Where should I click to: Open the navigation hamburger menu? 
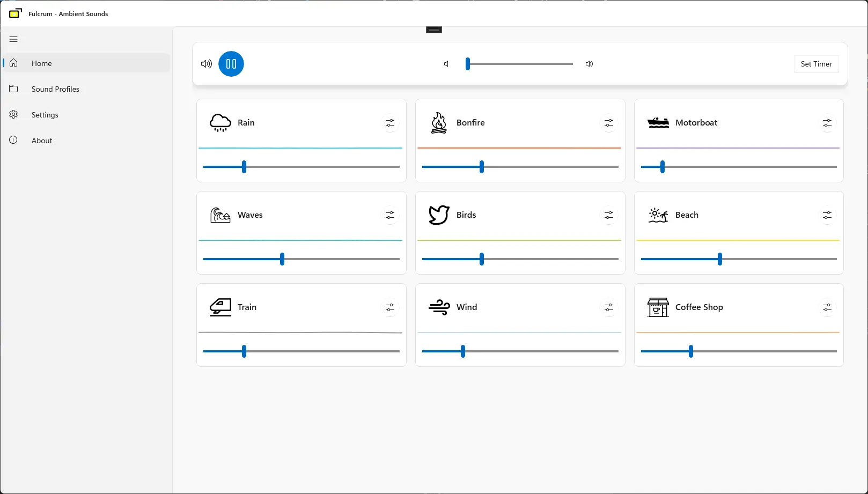click(x=13, y=39)
